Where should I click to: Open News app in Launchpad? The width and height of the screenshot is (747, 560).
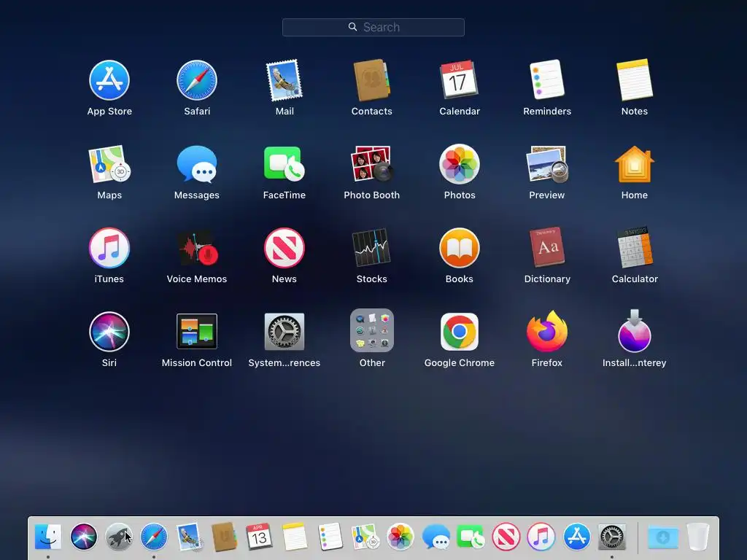tap(285, 248)
